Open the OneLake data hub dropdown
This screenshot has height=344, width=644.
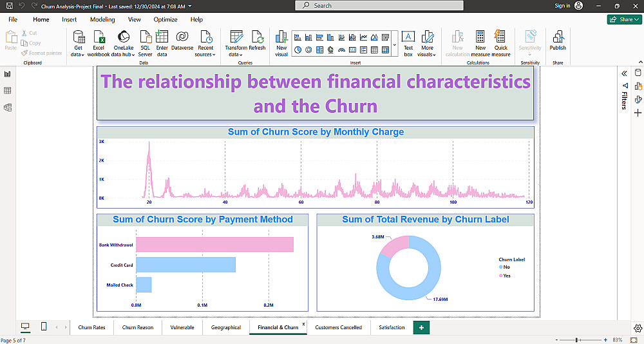[123, 43]
